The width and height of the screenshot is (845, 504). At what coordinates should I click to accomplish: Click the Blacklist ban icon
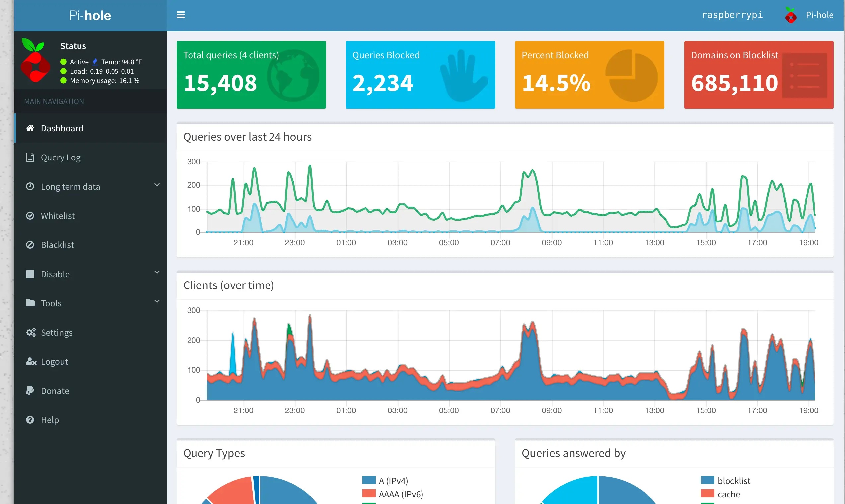pos(30,245)
